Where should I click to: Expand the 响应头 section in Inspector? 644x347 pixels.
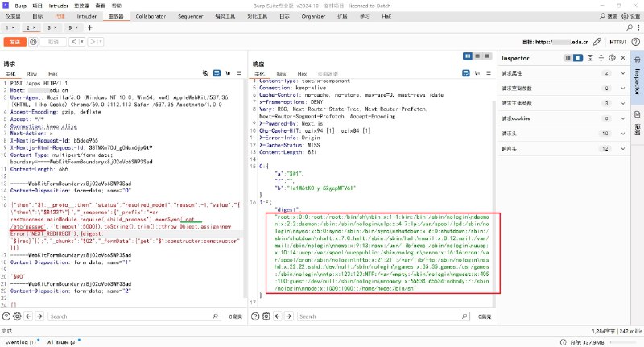(621, 148)
